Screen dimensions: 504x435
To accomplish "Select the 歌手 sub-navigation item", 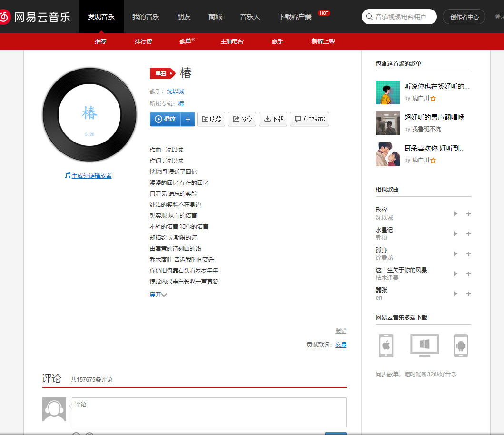I will [x=278, y=41].
